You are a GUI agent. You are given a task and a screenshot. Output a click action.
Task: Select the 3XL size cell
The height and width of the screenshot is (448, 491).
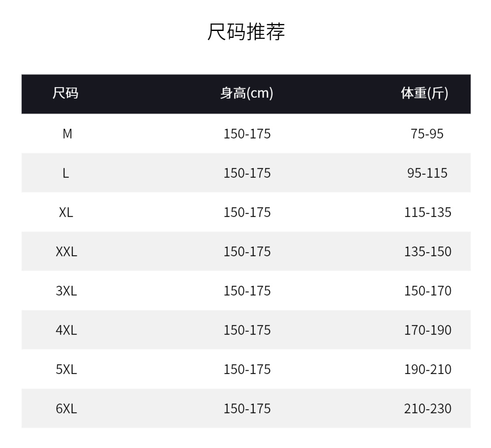pos(66,291)
